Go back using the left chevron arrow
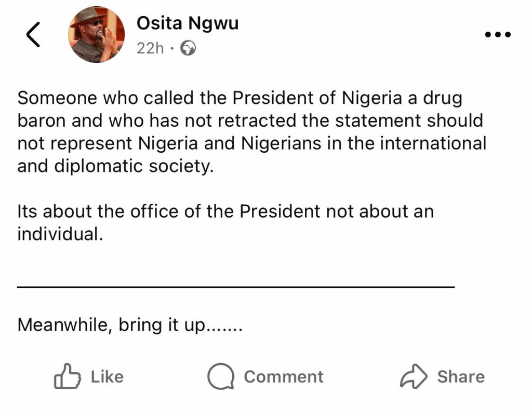Image resolution: width=532 pixels, height=409 pixels. [x=33, y=35]
